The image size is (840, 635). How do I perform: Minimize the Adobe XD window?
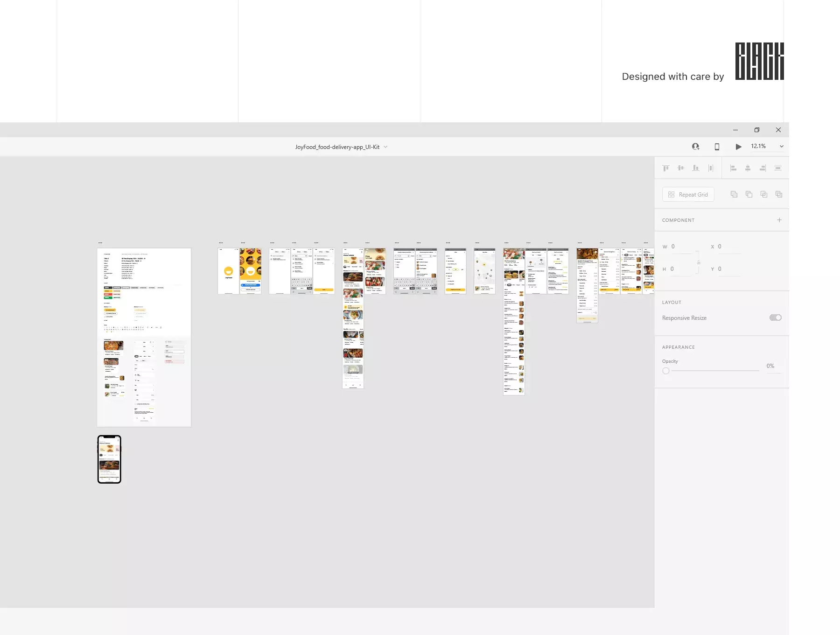click(735, 130)
